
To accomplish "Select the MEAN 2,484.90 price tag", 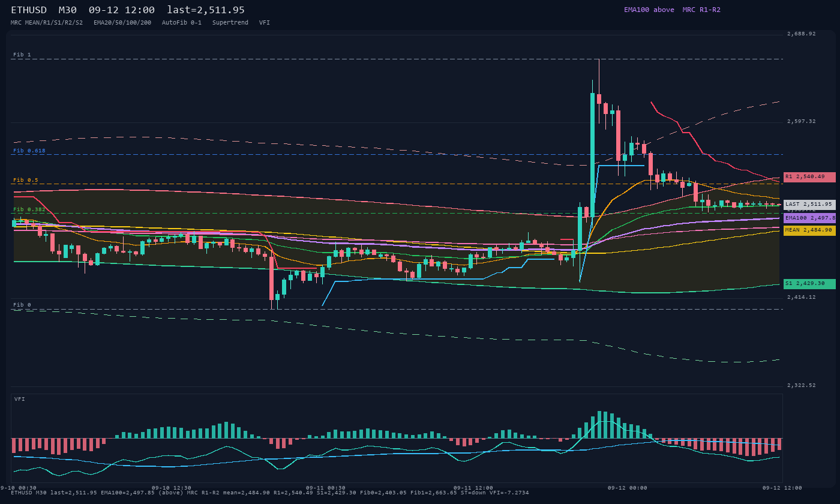I will click(x=809, y=230).
